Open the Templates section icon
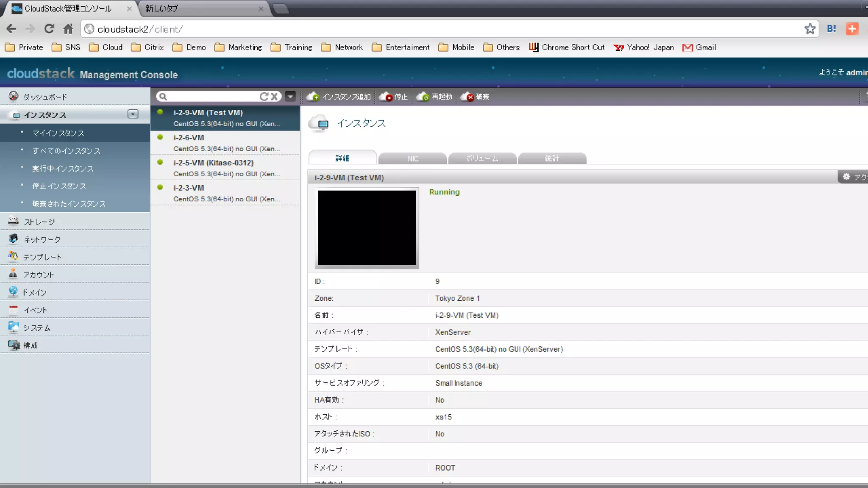 point(14,256)
